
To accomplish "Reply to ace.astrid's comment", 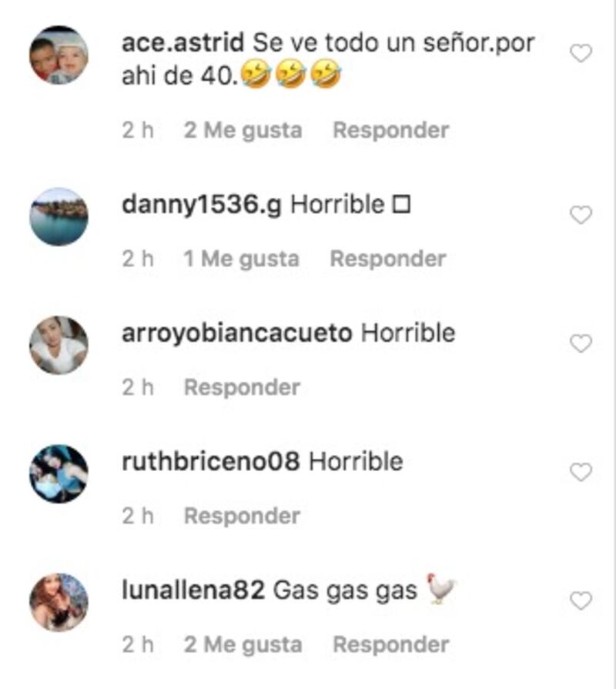I will pos(391,130).
